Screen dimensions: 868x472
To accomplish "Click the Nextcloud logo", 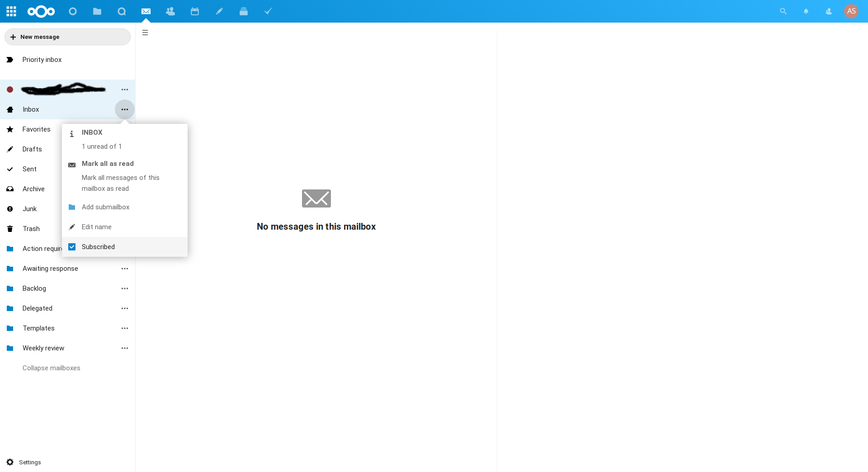I will [x=41, y=11].
